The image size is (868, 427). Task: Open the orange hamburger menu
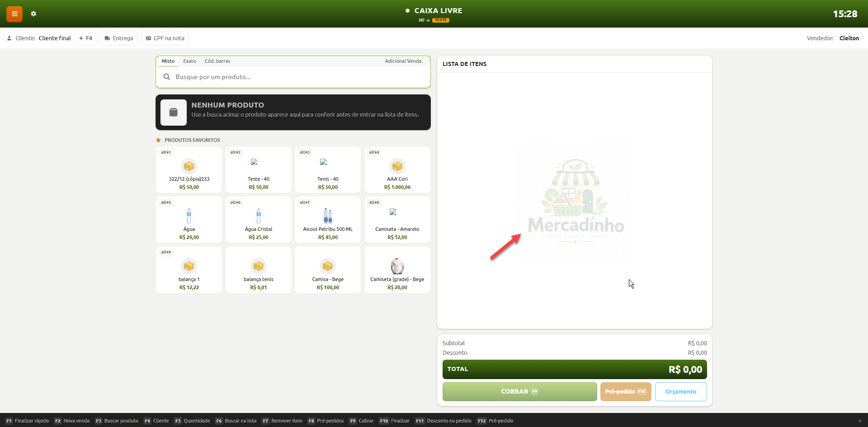point(14,14)
